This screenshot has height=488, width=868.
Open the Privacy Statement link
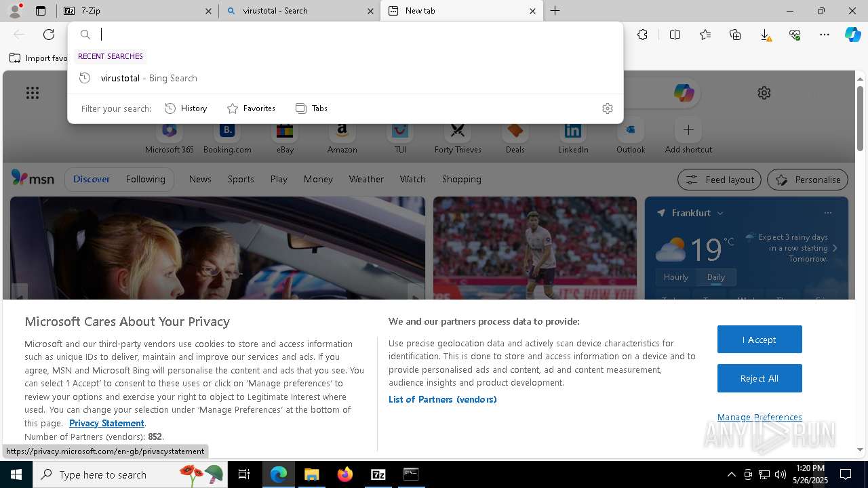point(106,423)
